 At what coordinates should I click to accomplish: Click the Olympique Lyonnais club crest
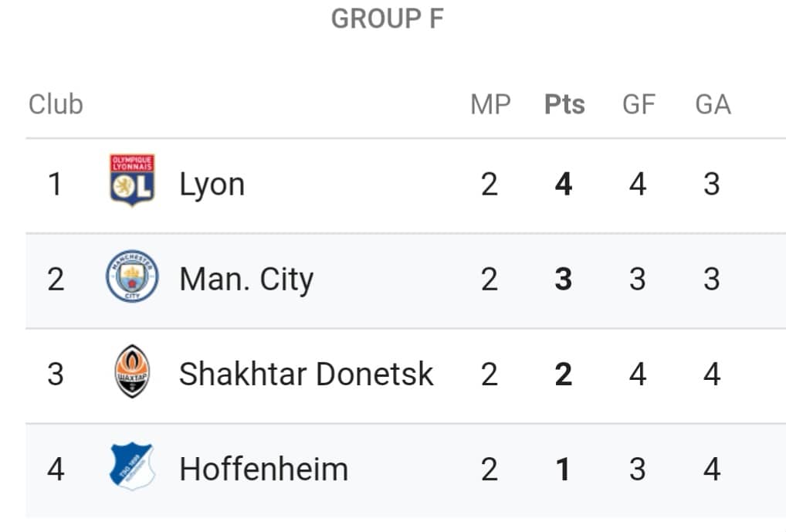pos(132,181)
